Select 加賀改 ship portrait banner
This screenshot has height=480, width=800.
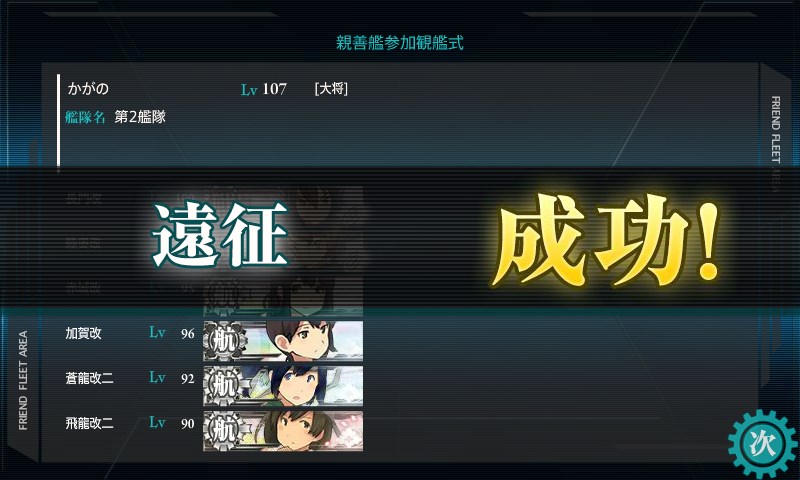(283, 340)
